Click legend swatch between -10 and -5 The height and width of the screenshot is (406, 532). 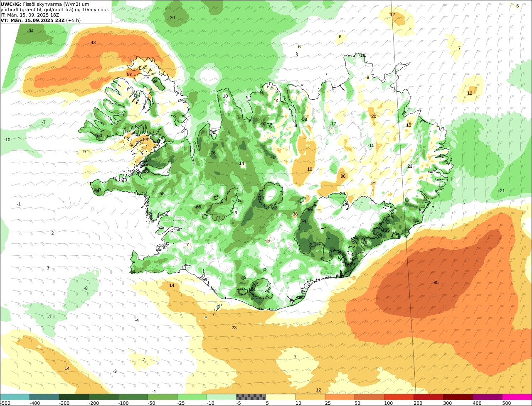(x=221, y=397)
